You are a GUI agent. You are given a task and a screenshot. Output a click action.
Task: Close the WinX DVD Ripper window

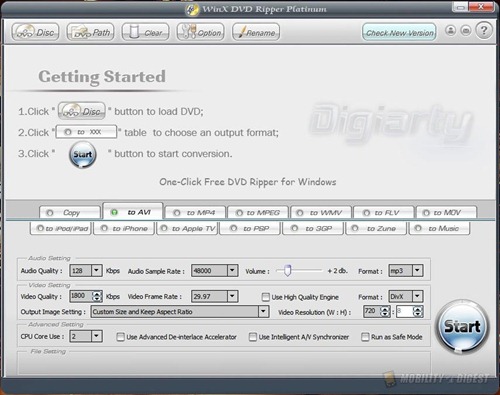tap(481, 7)
